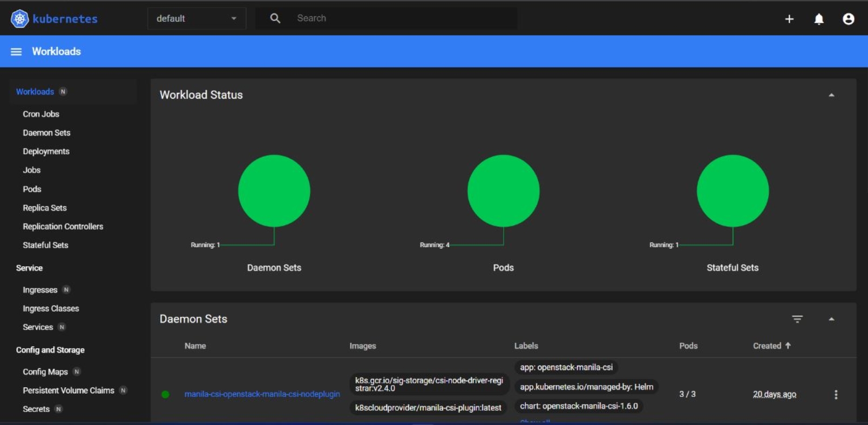Open the hamburger navigation menu
The height and width of the screenshot is (425, 868).
(16, 52)
